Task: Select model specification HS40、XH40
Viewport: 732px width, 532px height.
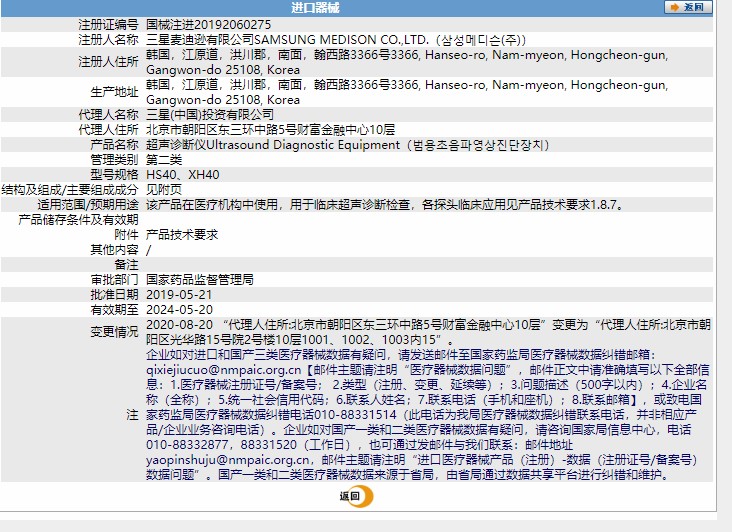Action: point(183,175)
